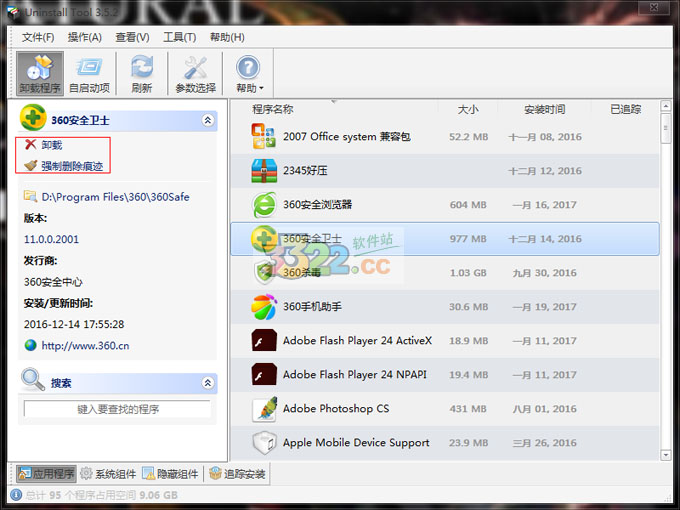The image size is (680, 510).
Task: Select the 360安全浏览器 icon
Action: (x=264, y=205)
